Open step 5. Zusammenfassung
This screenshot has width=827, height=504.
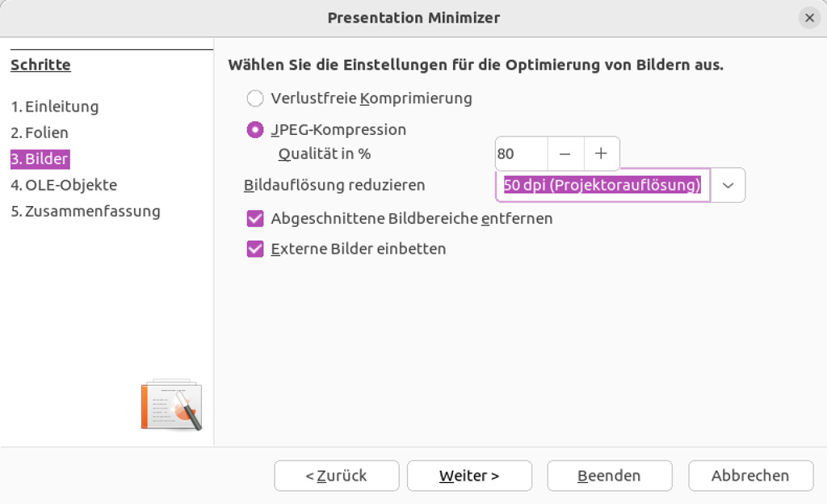point(86,211)
